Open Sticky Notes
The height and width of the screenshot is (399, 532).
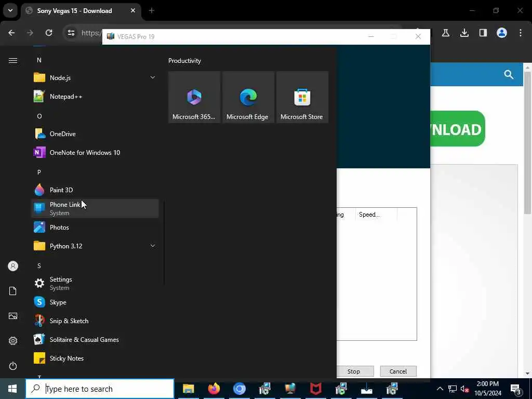pyautogui.click(x=95, y=358)
